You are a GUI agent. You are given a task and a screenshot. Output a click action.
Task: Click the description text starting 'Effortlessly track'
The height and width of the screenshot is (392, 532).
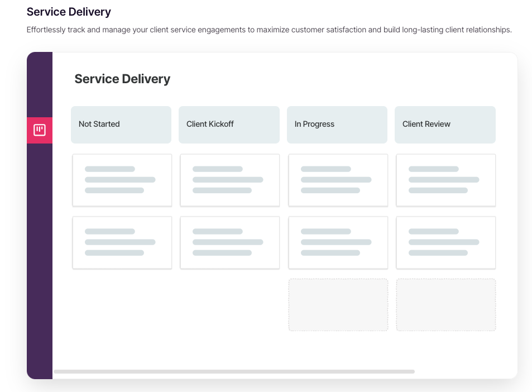(269, 30)
